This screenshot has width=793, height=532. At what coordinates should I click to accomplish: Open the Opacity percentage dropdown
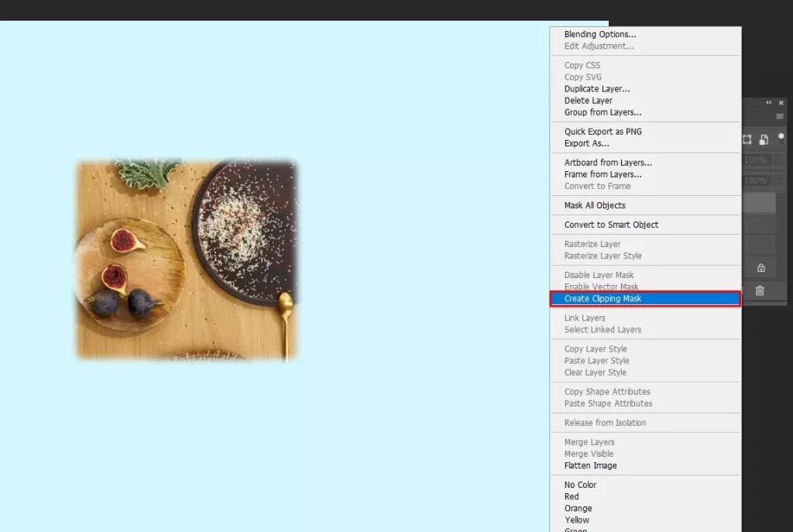778,160
